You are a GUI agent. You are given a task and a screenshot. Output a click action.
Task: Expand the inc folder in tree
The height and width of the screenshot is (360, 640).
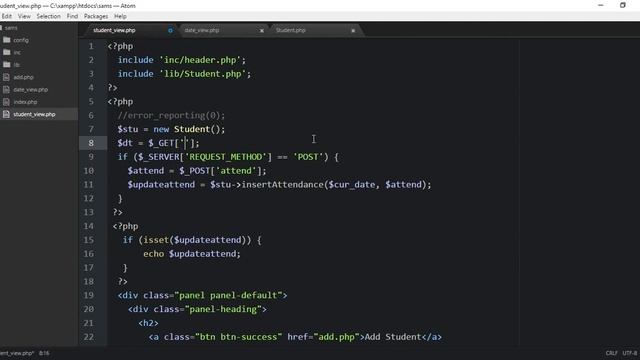point(17,52)
